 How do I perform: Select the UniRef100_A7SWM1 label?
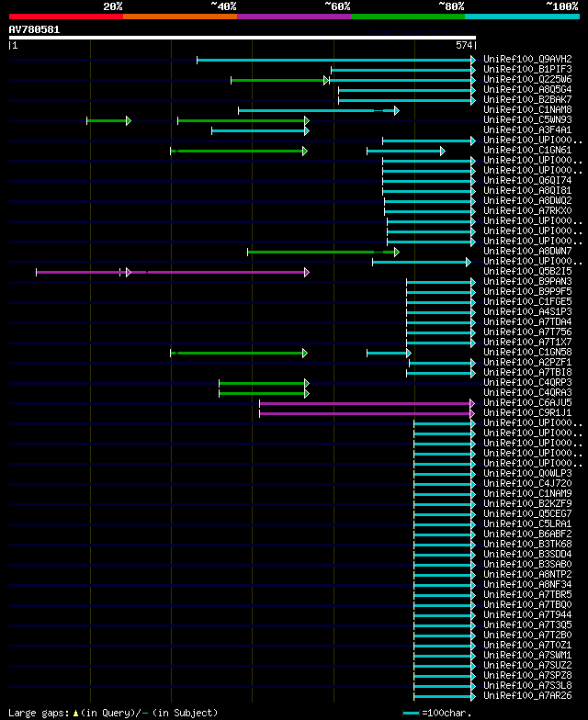point(527,655)
